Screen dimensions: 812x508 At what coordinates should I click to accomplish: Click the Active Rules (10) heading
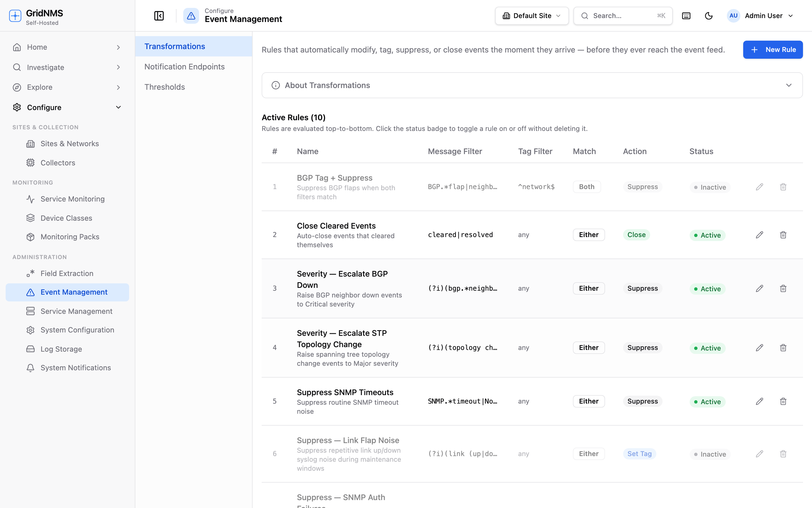point(294,118)
